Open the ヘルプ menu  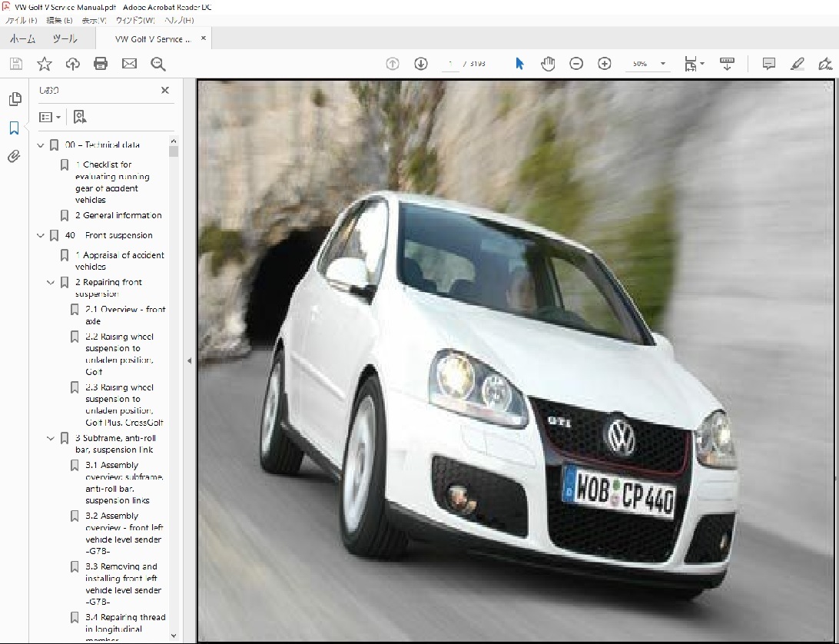click(179, 20)
